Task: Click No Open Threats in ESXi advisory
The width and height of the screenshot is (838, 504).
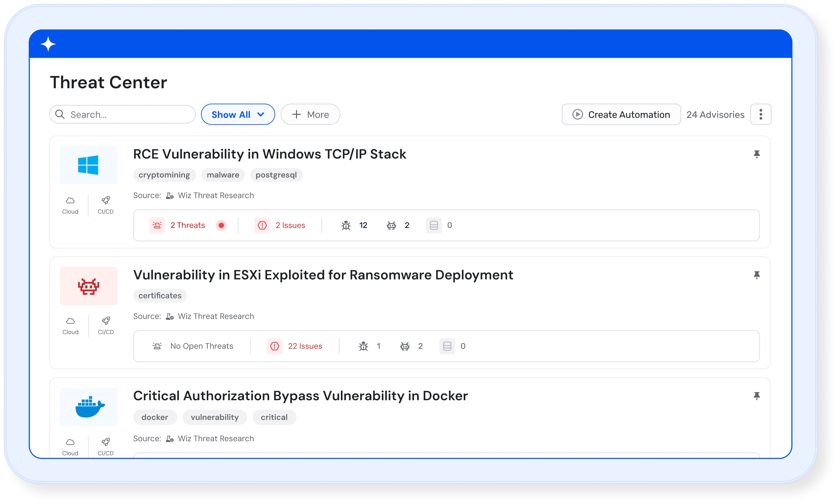Action: point(202,346)
